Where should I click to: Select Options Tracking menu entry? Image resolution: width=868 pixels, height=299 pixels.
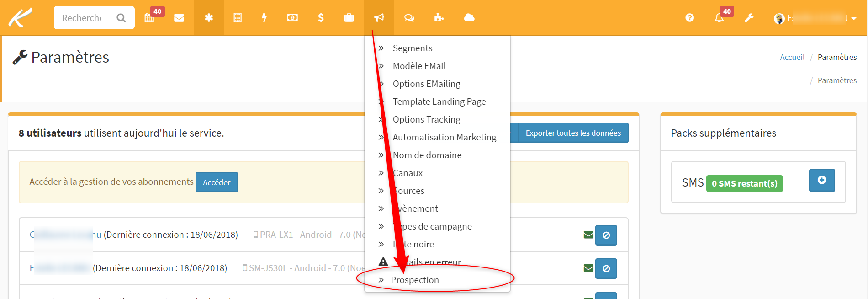[427, 119]
